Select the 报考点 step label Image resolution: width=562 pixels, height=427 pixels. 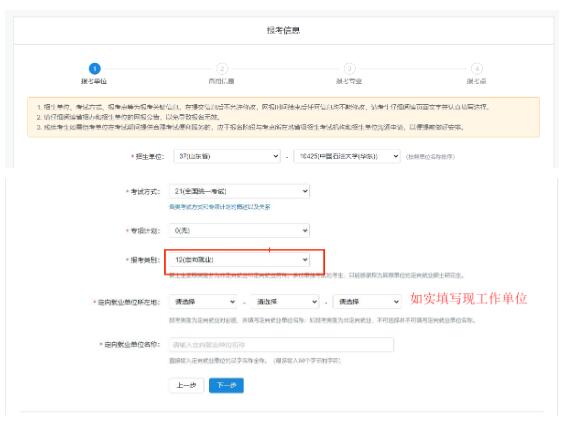click(477, 81)
